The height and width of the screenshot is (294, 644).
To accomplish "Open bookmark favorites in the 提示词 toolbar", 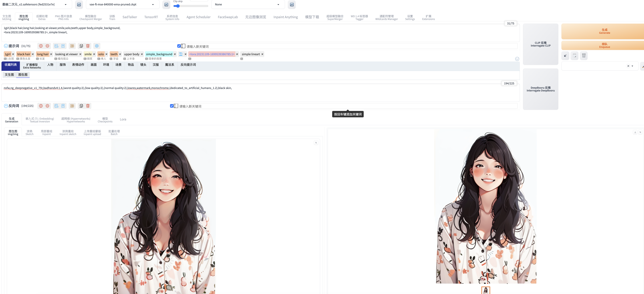I will (63, 46).
